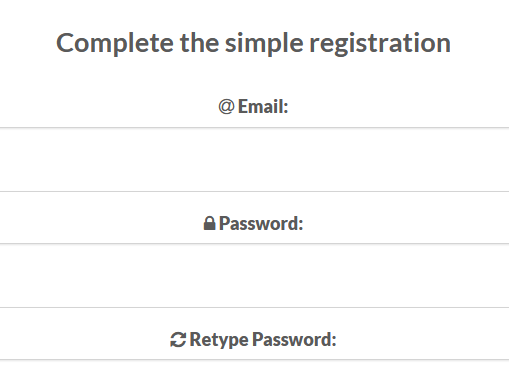Click the circular arrows icon beside Retype Password
The image size is (509, 368).
pyautogui.click(x=178, y=340)
